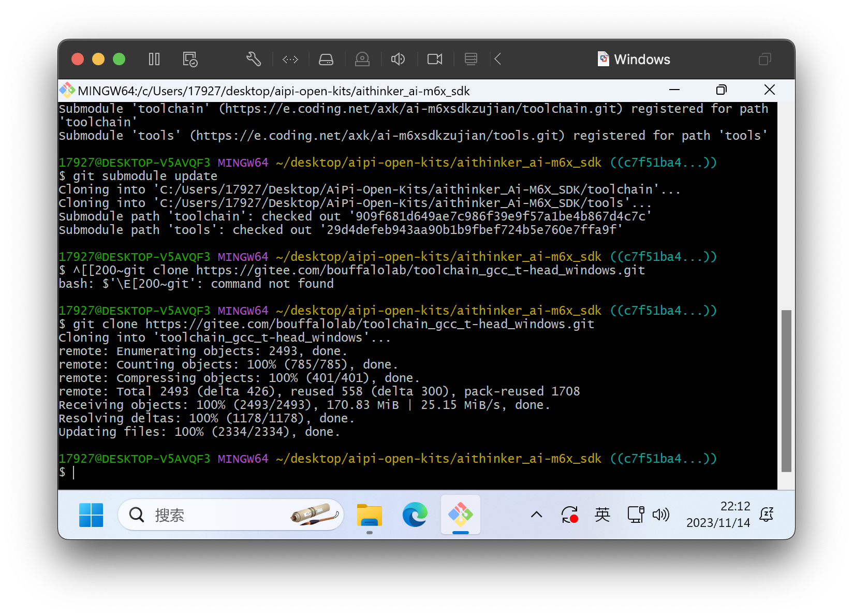Screen dimensions: 853x616
Task: Open the Windows Start menu
Action: (x=91, y=515)
